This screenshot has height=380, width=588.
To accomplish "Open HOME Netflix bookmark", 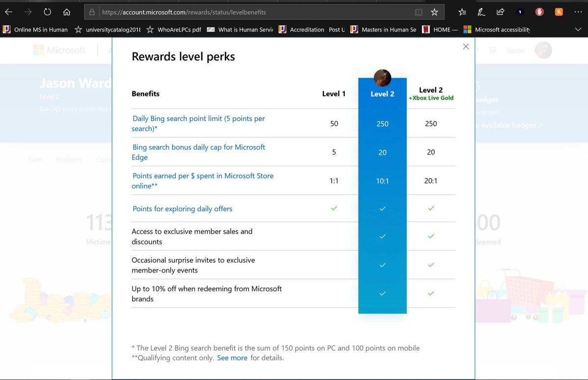I will tap(440, 29).
